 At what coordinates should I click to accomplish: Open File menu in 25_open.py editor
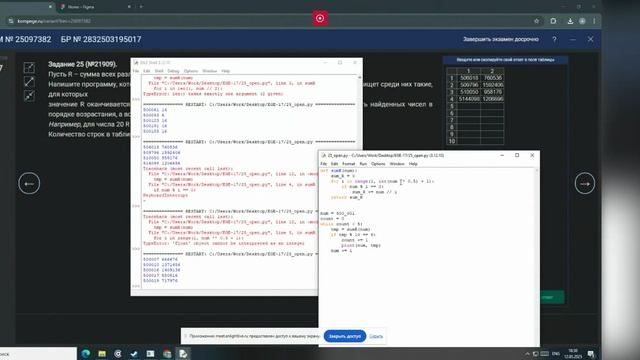point(324,164)
